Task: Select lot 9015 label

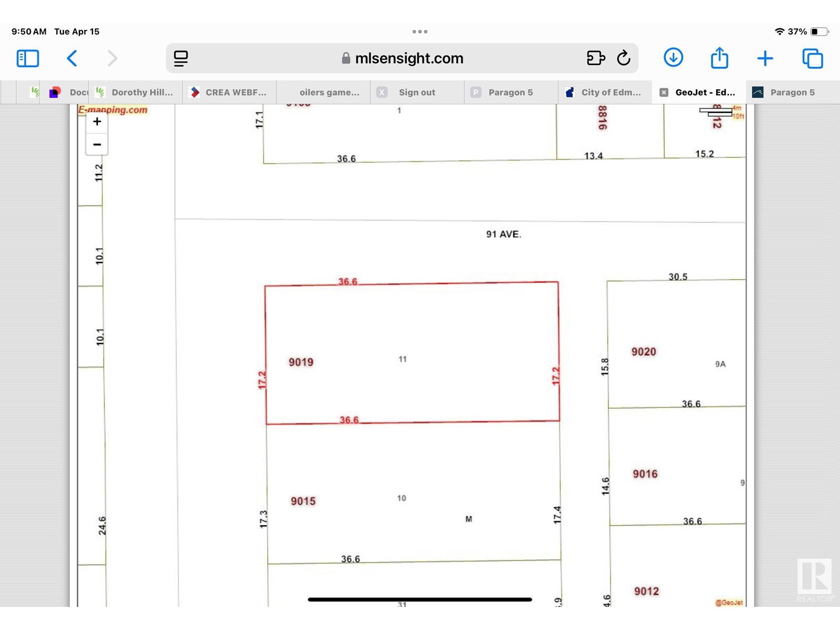Action: point(303,501)
